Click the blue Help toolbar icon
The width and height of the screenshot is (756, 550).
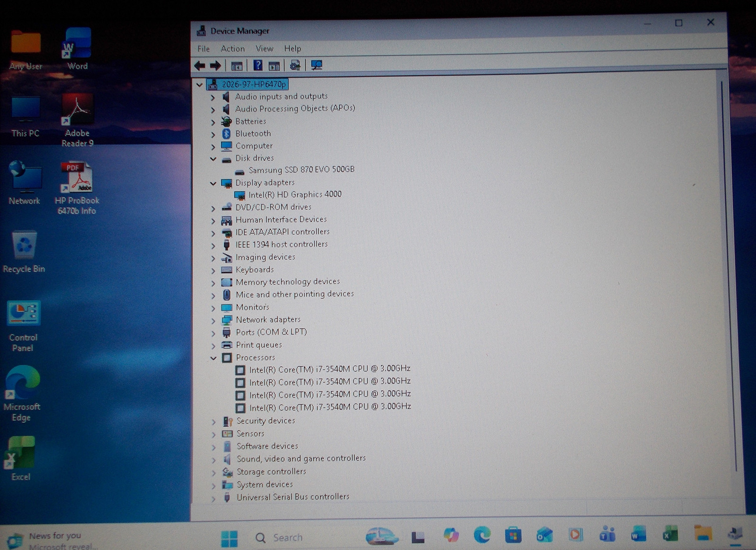(x=258, y=65)
